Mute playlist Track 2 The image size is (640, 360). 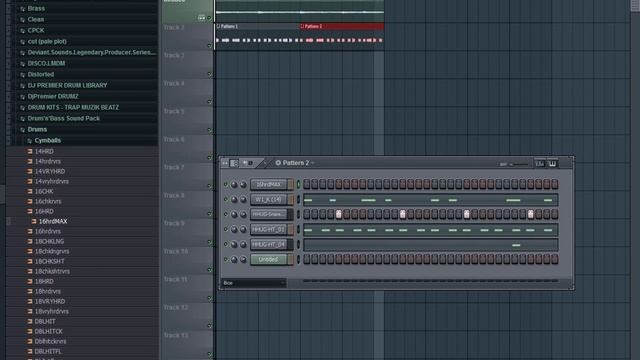tap(209, 46)
